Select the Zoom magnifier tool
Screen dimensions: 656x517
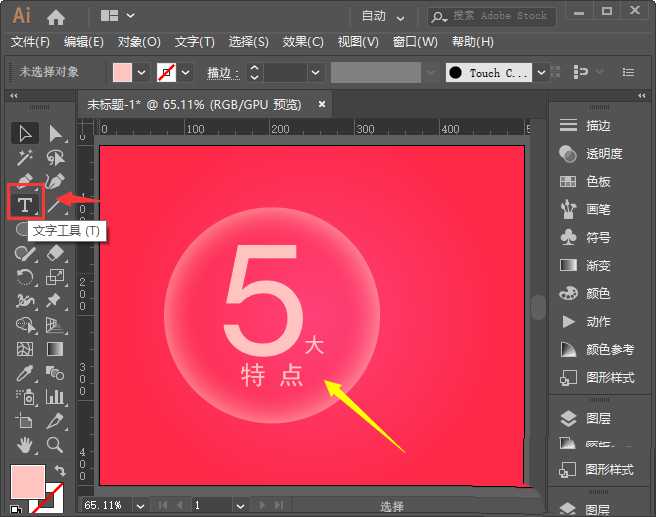(x=55, y=444)
